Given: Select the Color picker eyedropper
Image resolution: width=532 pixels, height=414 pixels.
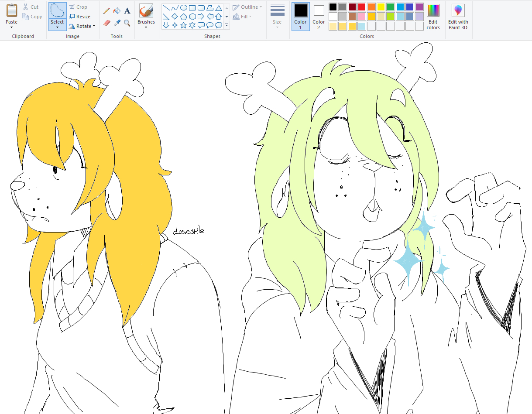Looking at the screenshot, I should [x=117, y=23].
